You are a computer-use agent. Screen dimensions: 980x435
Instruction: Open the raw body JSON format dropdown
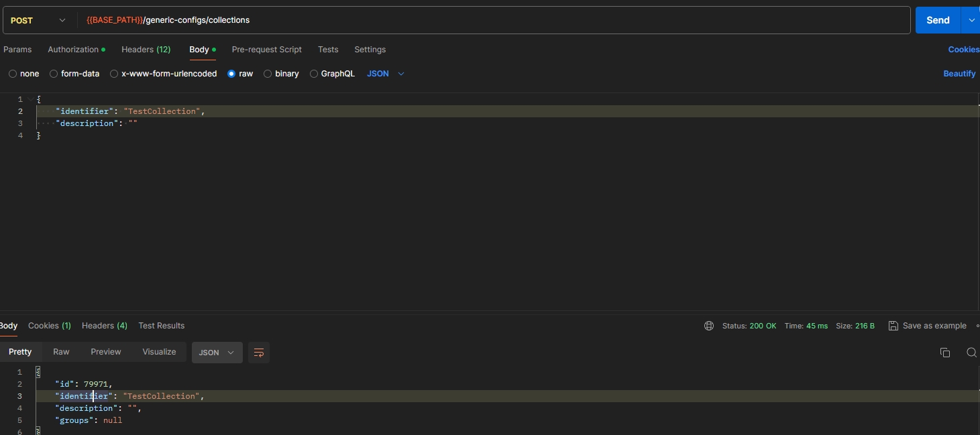coord(386,74)
